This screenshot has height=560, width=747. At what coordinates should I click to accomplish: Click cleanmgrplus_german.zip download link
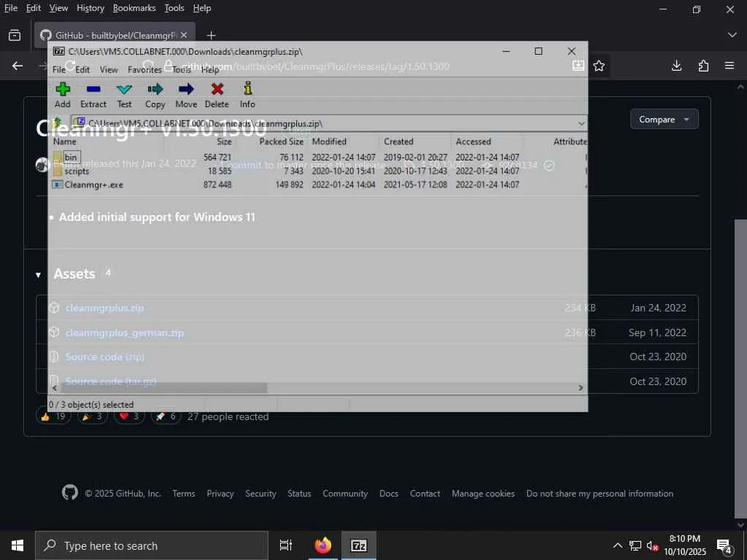click(x=124, y=332)
